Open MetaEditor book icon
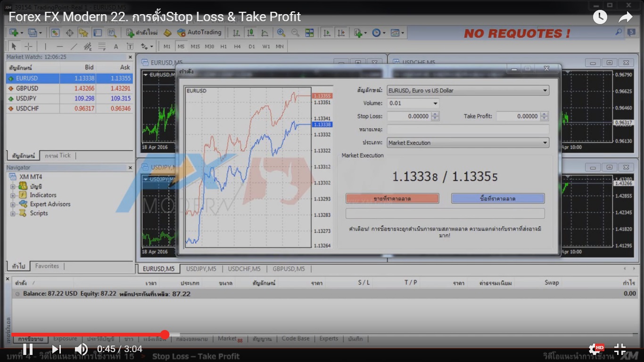The width and height of the screenshot is (644, 362). coord(167,33)
